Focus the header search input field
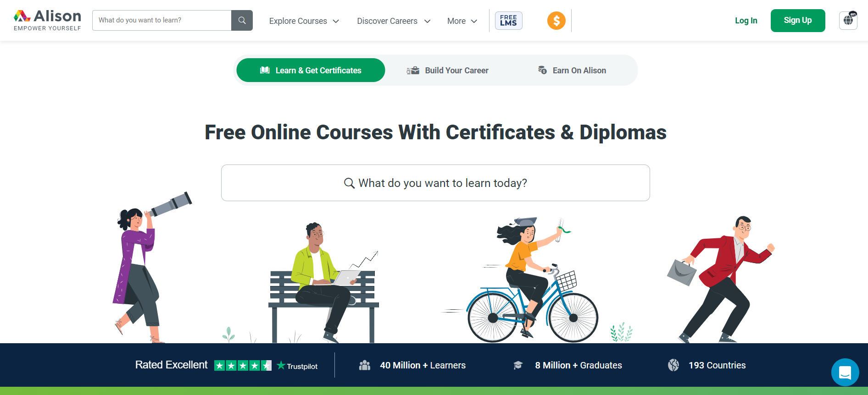 162,20
